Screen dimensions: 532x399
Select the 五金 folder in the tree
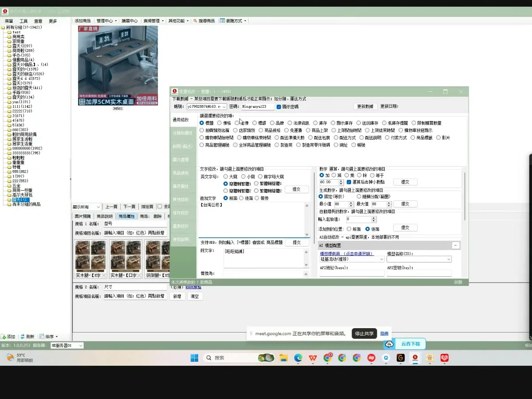point(16,186)
